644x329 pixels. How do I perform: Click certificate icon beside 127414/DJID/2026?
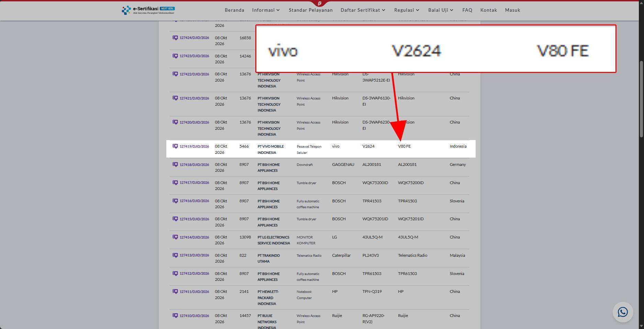(x=175, y=237)
